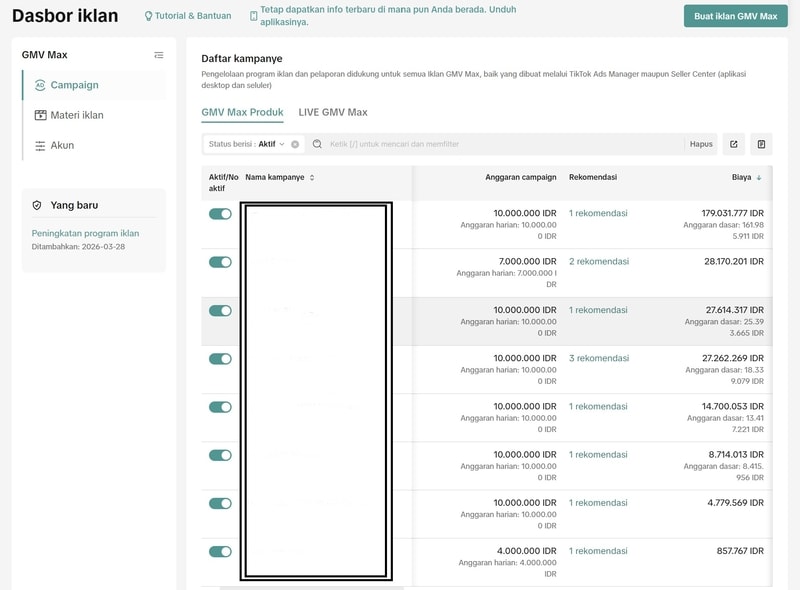Click the 28.170.201 IDR cost value
Viewport: 800px width, 590px height.
pyautogui.click(x=734, y=262)
